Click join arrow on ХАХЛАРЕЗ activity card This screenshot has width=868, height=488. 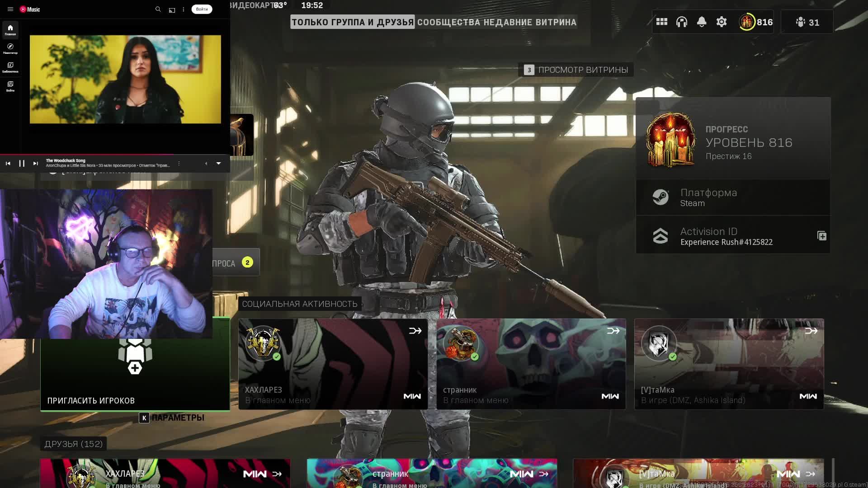coord(415,331)
